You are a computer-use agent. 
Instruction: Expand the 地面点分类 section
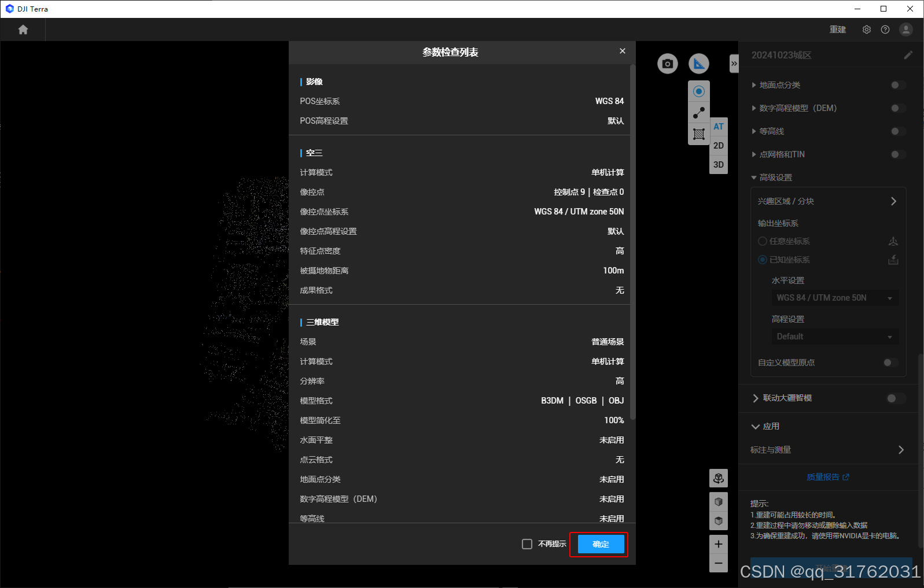pyautogui.click(x=754, y=85)
